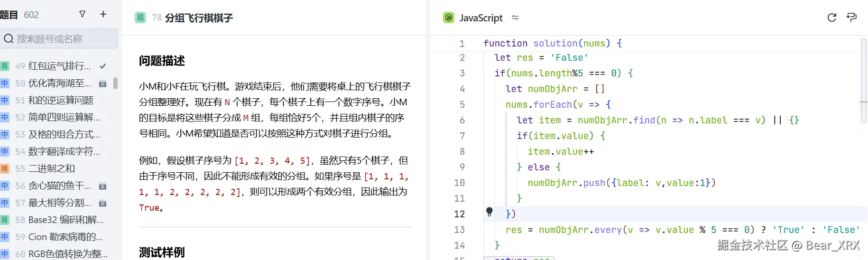Click the green JavaScript language logo
868x260 pixels.
pyautogui.click(x=448, y=18)
